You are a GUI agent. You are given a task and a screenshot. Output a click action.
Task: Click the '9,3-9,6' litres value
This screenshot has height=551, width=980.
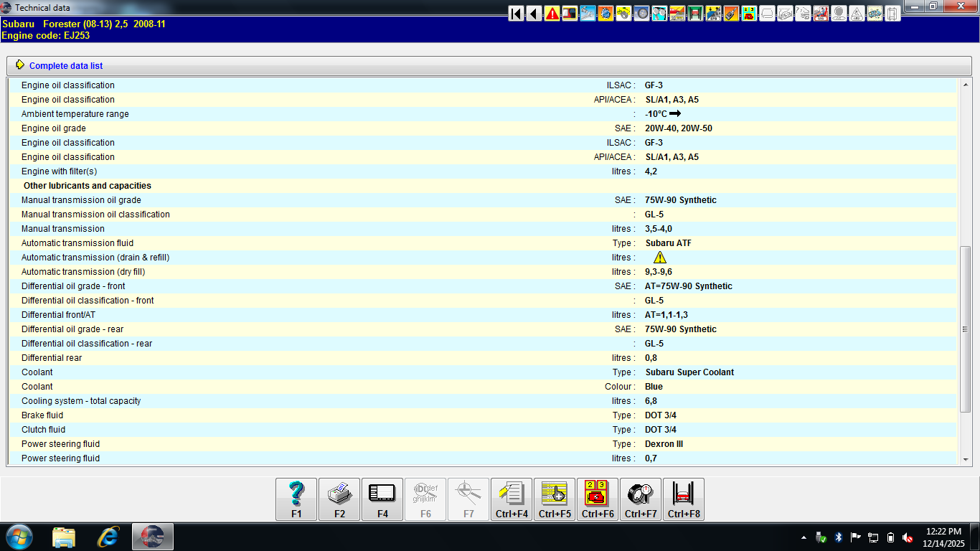659,272
